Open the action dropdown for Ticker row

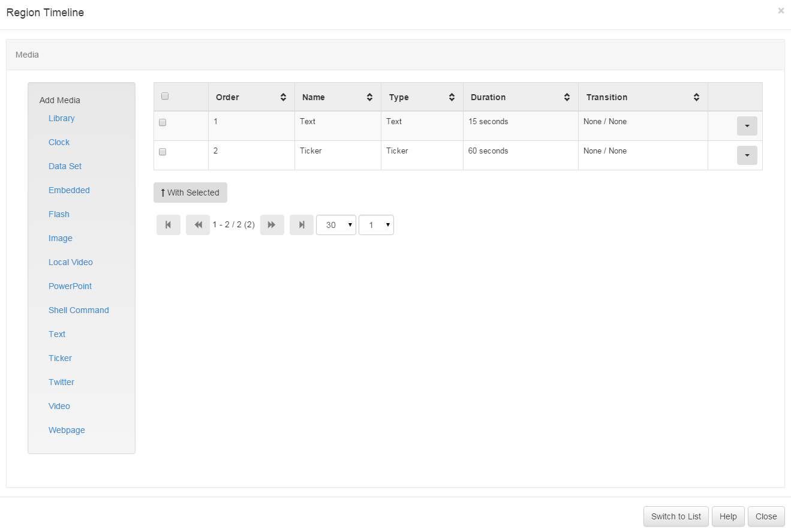[747, 155]
